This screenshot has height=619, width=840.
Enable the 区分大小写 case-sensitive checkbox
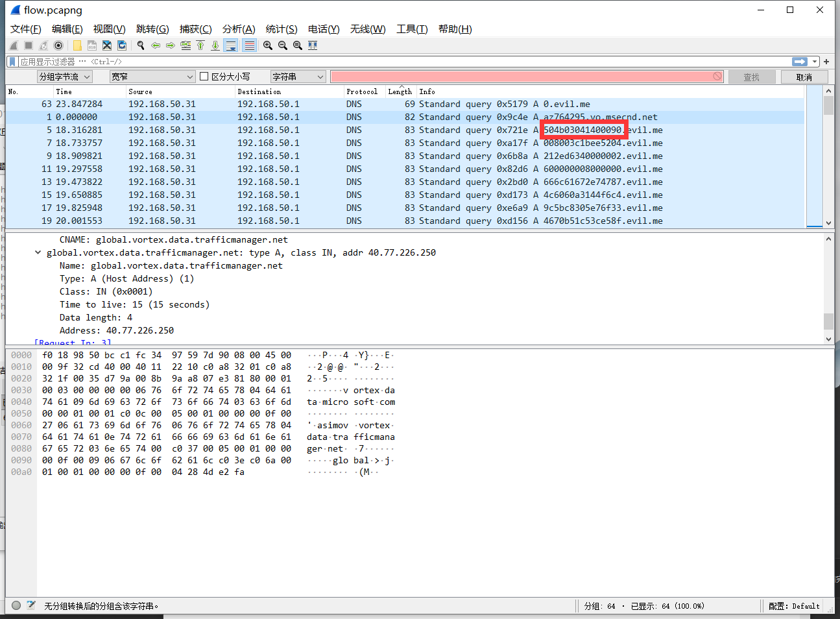204,77
